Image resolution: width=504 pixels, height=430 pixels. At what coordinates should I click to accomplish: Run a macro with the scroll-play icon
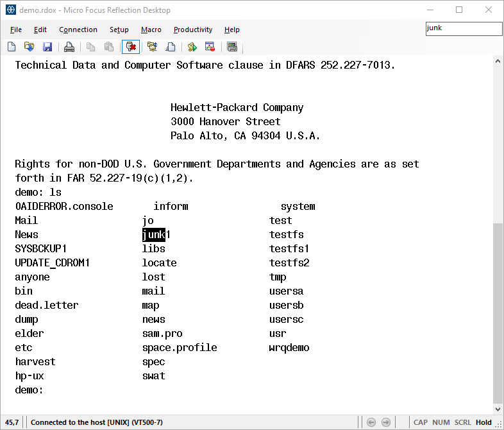(192, 47)
